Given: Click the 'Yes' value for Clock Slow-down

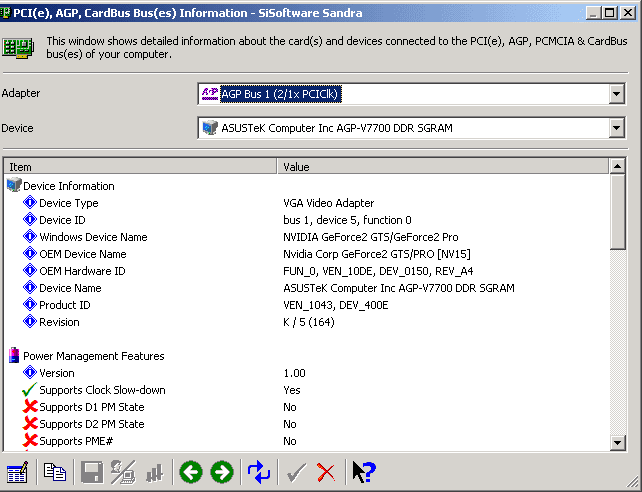Looking at the screenshot, I should click(x=292, y=390).
